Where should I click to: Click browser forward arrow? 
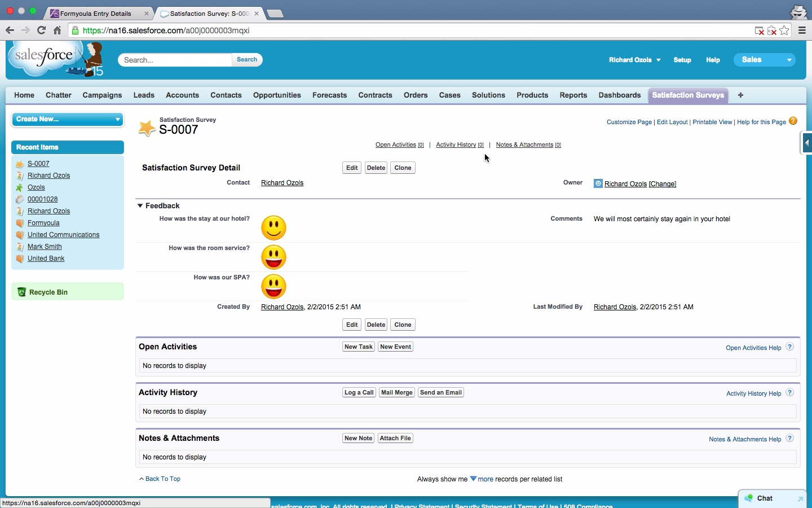[25, 30]
